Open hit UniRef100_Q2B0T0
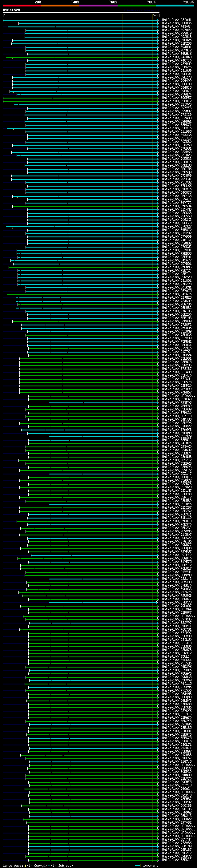 [176, 741]
